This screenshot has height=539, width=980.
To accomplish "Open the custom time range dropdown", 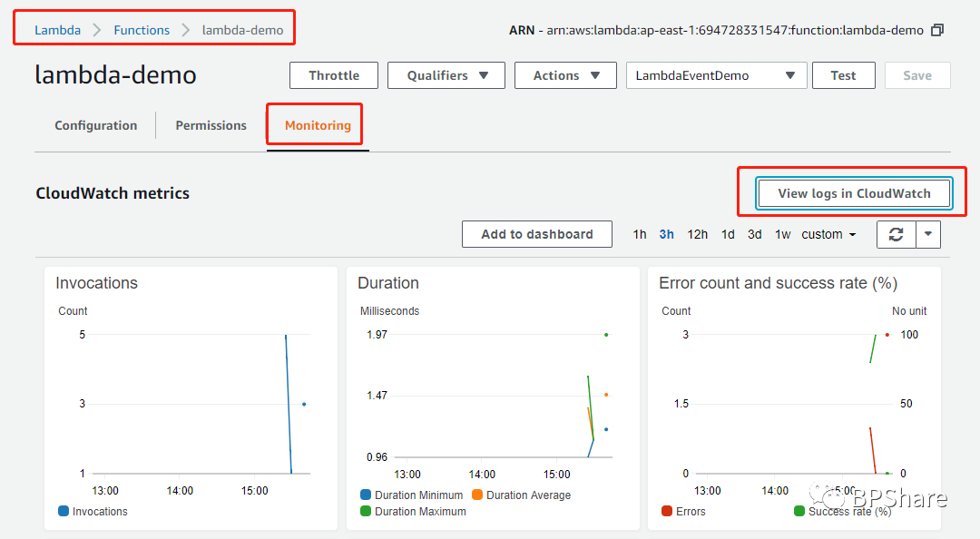I will click(828, 234).
